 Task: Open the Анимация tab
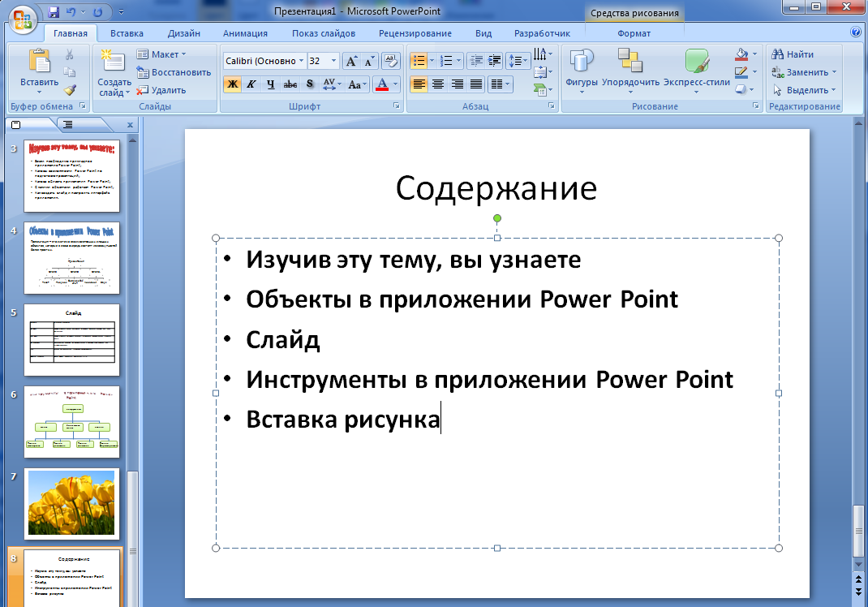coord(245,33)
